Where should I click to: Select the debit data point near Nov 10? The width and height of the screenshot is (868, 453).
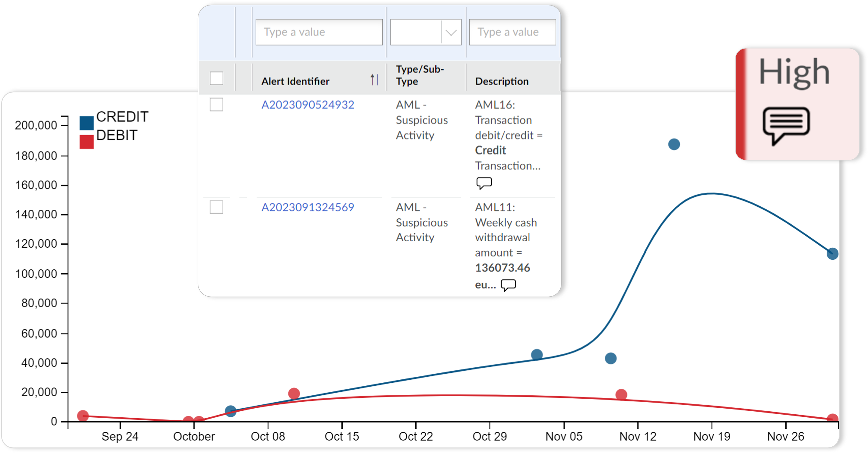[x=621, y=394]
